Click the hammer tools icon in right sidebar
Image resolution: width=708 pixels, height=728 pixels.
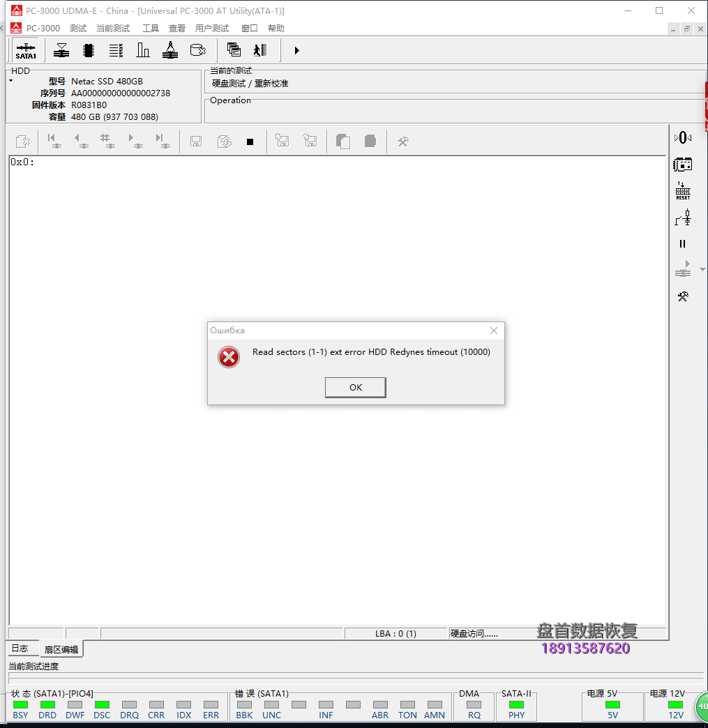click(682, 296)
